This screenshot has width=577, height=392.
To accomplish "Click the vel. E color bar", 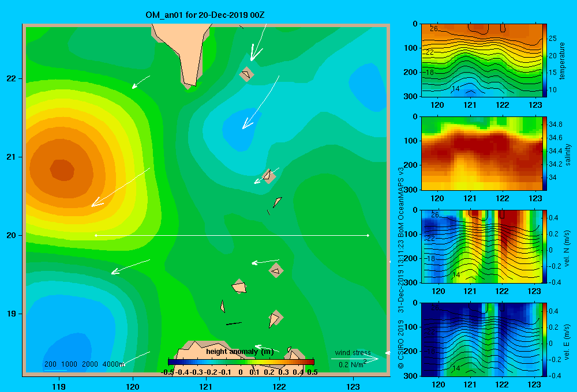I will pyautogui.click(x=545, y=340).
